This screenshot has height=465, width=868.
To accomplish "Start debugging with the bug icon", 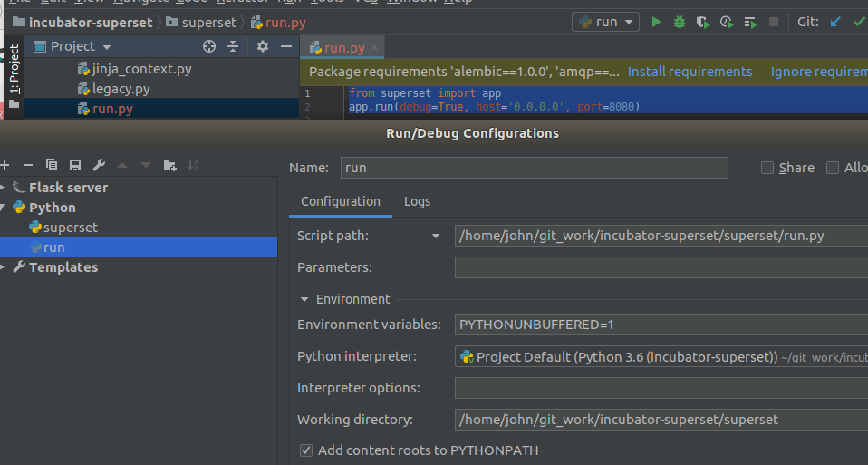I will pyautogui.click(x=680, y=21).
